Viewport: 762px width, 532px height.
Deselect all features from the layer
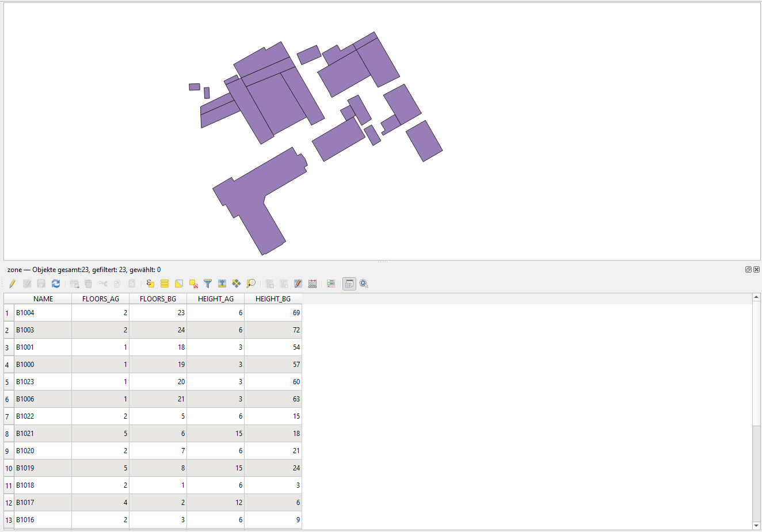pyautogui.click(x=193, y=284)
